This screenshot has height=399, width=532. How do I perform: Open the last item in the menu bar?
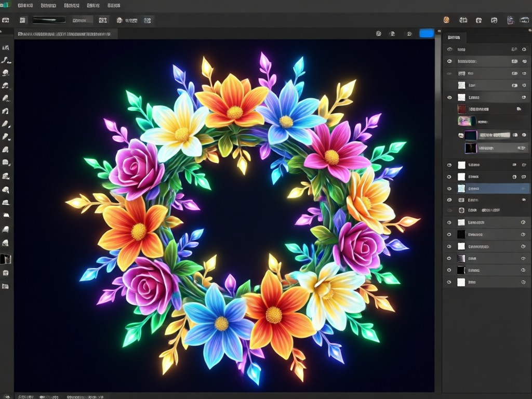[114, 5]
